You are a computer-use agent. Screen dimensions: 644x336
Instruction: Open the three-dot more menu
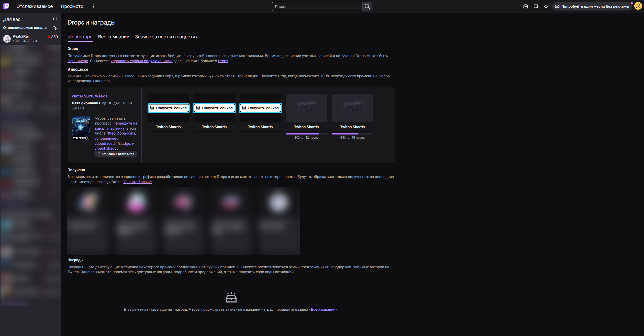pyautogui.click(x=94, y=6)
